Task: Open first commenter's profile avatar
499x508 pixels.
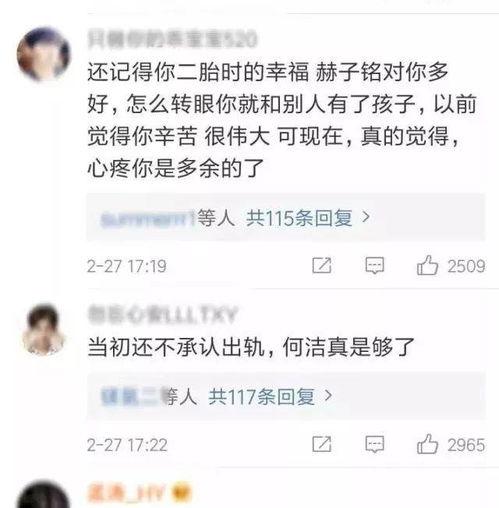Action: tap(44, 54)
